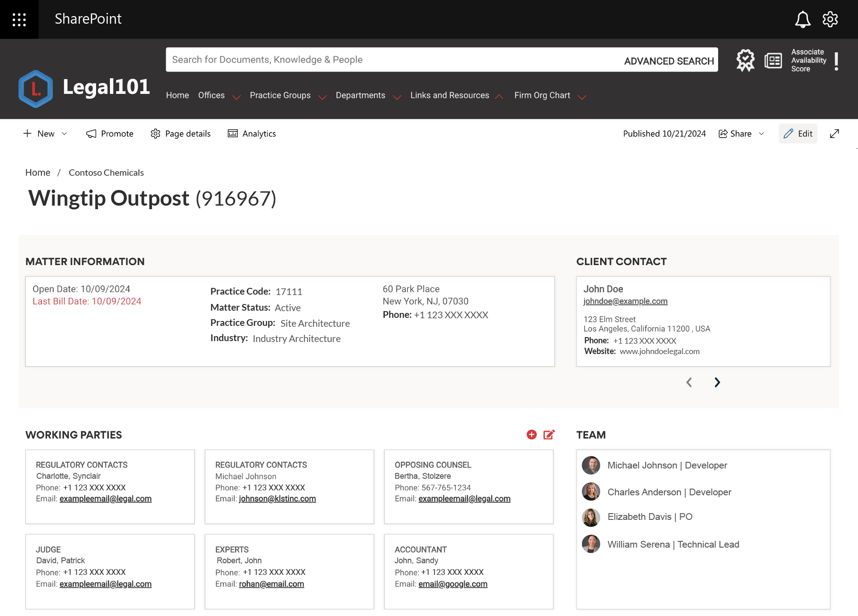Click the Home breadcrumb link
The height and width of the screenshot is (616, 858).
[38, 173]
